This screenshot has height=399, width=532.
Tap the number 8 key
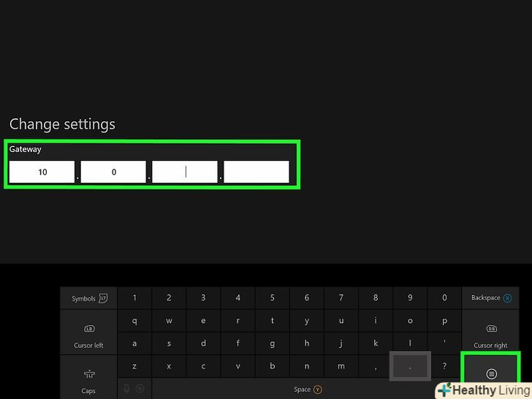(x=376, y=298)
